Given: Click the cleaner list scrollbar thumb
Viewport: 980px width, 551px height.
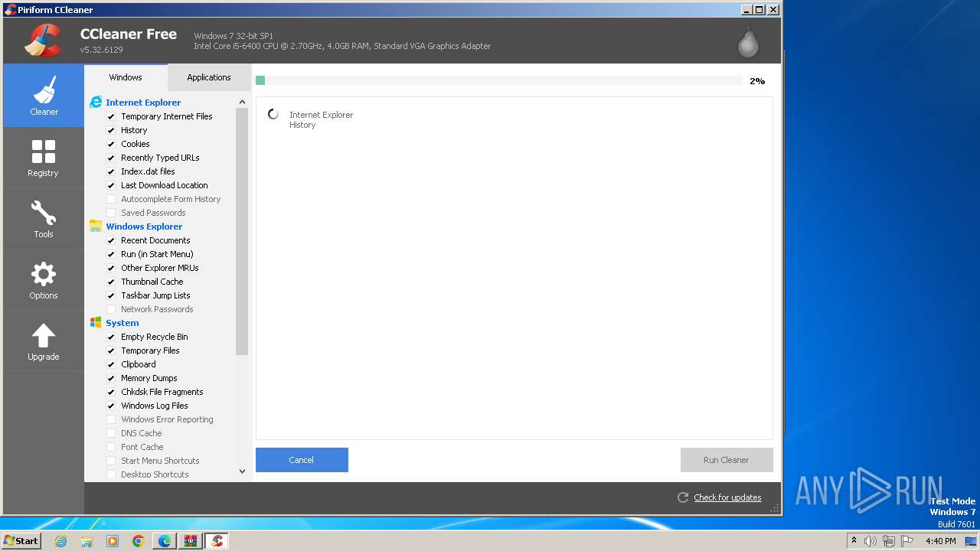Looking at the screenshot, I should (x=242, y=231).
